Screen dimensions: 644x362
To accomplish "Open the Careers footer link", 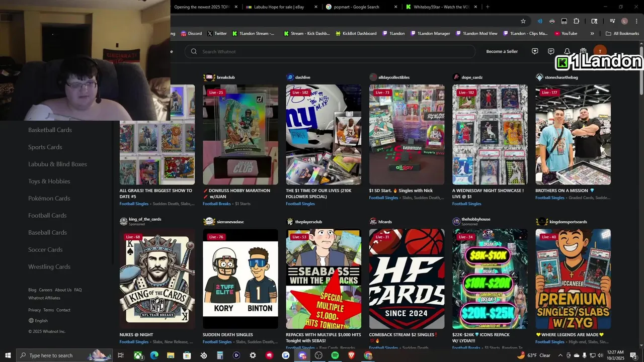I will coord(45,290).
